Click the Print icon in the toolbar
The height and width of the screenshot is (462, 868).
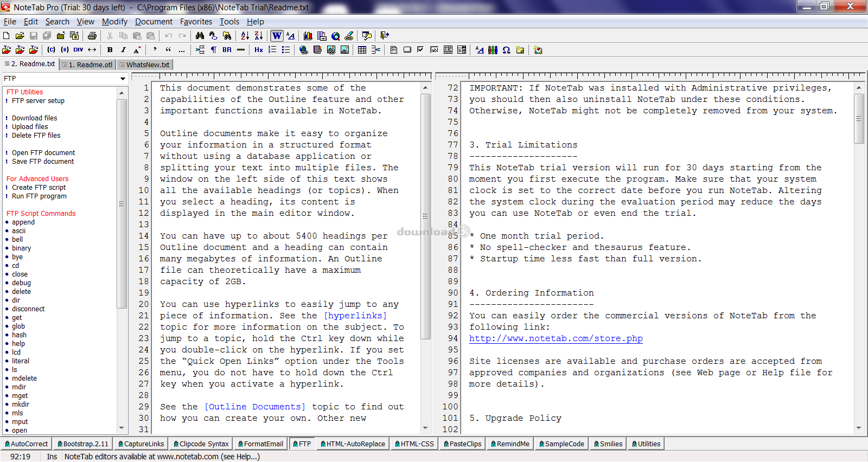[x=92, y=36]
